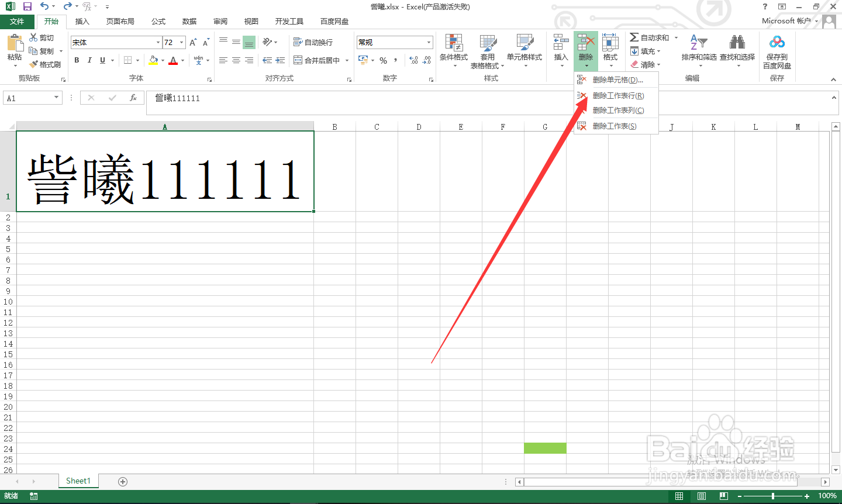Toggle align text right
The height and width of the screenshot is (504, 842).
pyautogui.click(x=249, y=60)
